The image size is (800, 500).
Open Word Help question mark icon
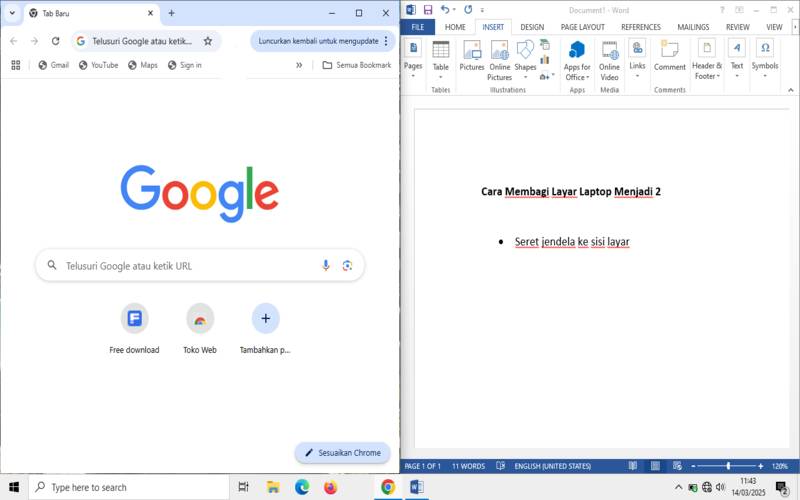pos(722,10)
